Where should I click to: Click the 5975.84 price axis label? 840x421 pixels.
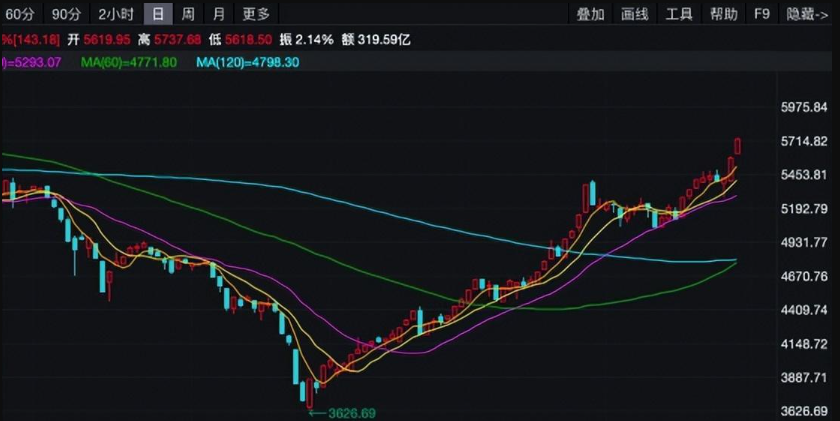tap(804, 108)
